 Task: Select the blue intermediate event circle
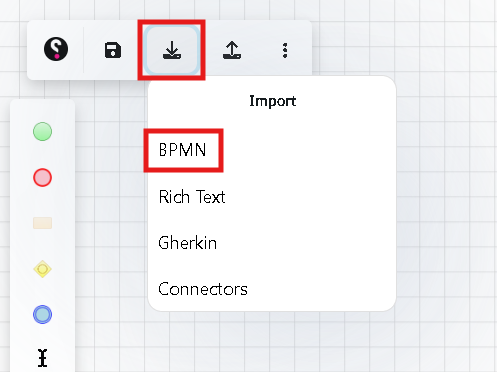[42, 314]
